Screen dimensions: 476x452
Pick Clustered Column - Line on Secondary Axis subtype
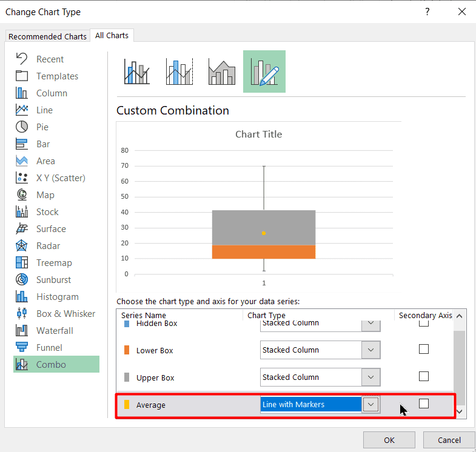(x=179, y=71)
